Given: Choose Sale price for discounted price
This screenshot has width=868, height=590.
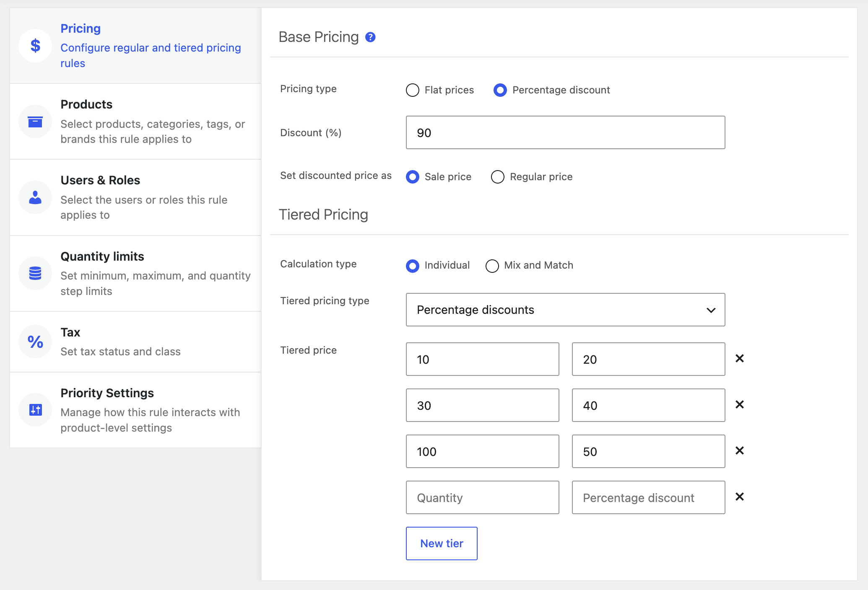Looking at the screenshot, I should click(x=413, y=177).
